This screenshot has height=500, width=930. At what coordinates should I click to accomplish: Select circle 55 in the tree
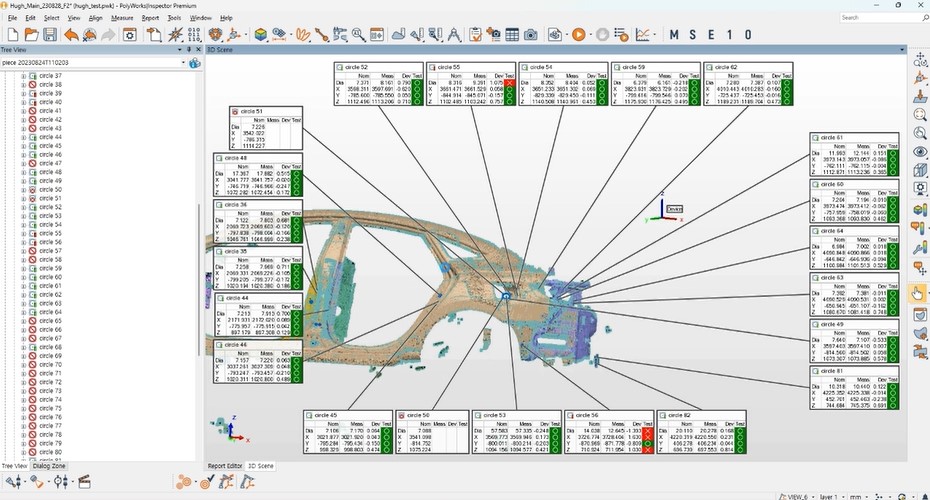(50, 233)
